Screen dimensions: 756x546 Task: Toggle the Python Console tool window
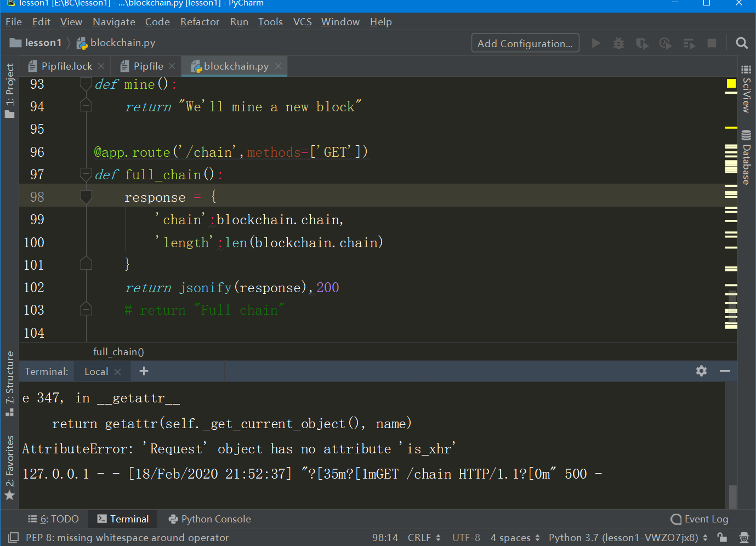210,519
